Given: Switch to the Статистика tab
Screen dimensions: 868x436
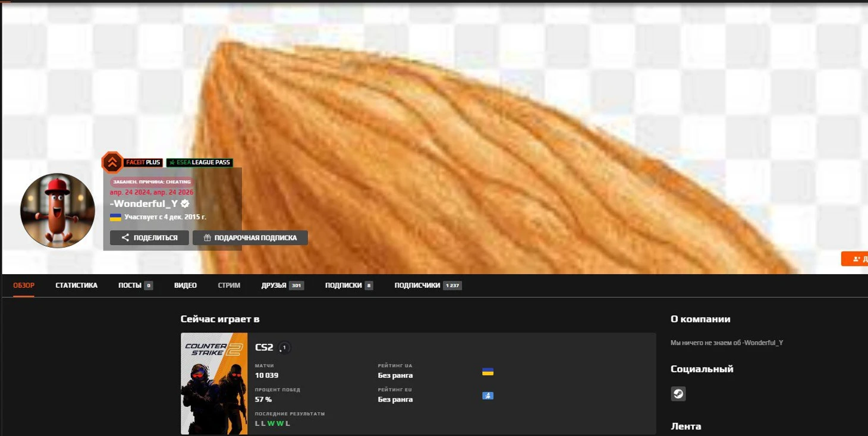Looking at the screenshot, I should click(76, 286).
